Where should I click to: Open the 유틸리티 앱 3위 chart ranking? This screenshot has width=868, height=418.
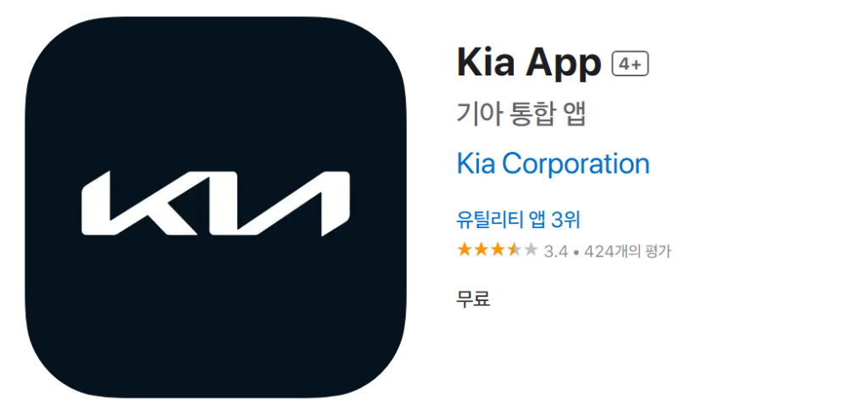518,220
